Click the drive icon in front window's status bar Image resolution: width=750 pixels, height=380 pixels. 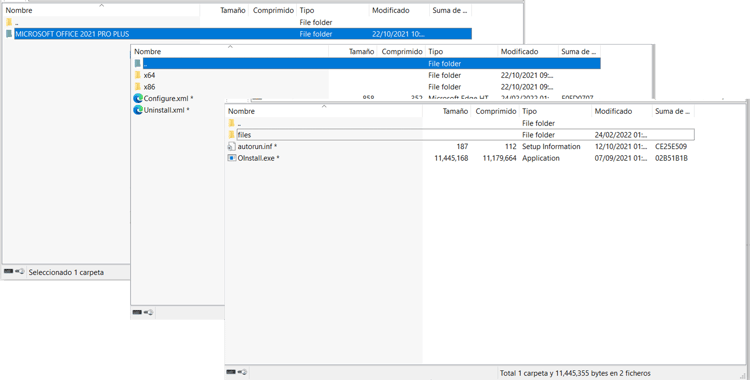tap(232, 372)
